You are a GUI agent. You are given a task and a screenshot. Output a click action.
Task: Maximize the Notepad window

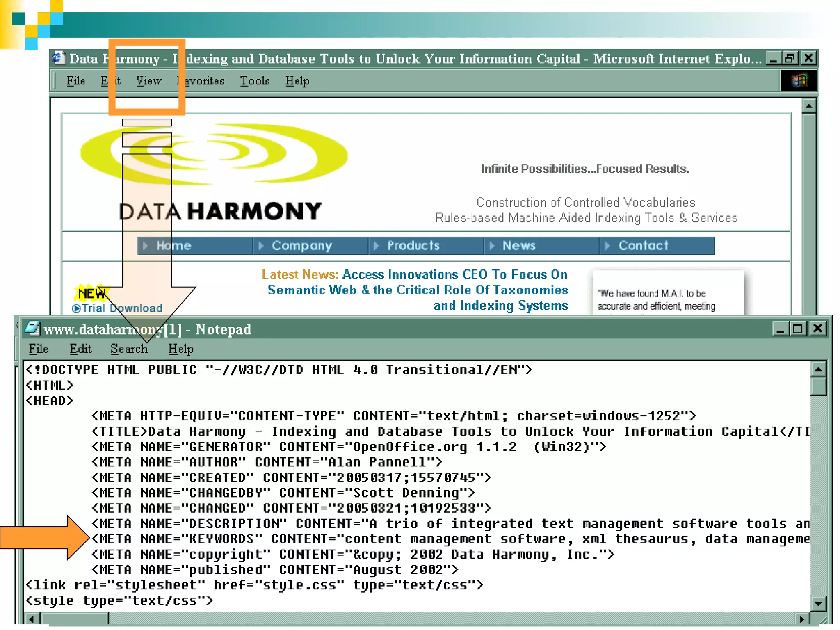click(798, 329)
